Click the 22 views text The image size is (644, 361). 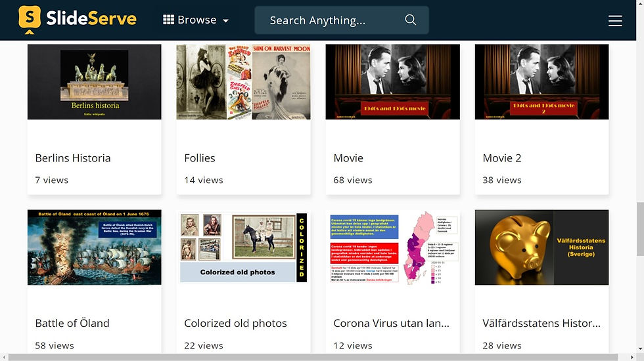point(204,345)
